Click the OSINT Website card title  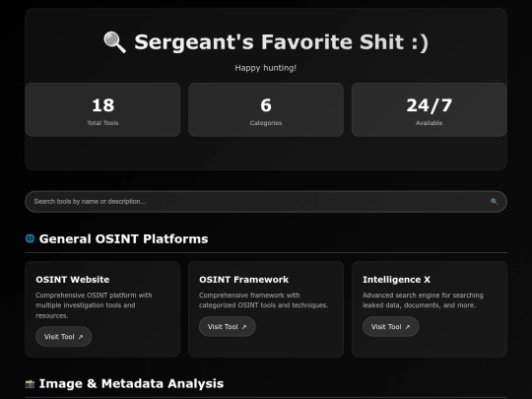(x=73, y=280)
